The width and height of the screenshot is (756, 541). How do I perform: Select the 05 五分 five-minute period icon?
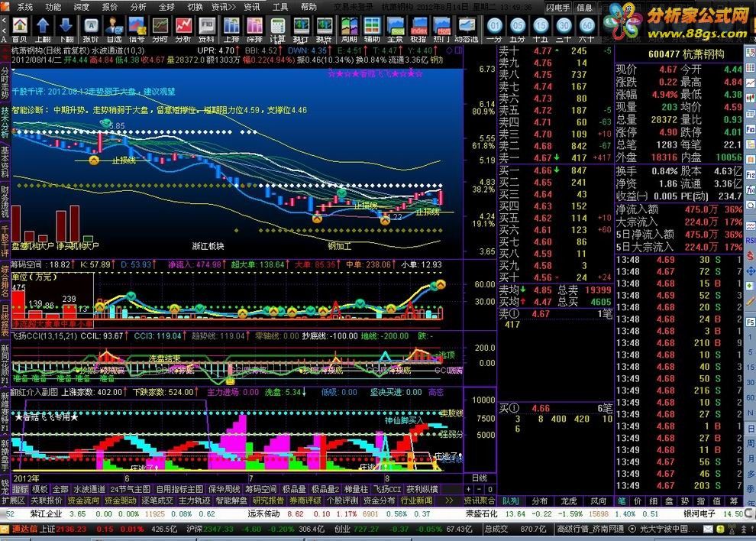point(517,30)
